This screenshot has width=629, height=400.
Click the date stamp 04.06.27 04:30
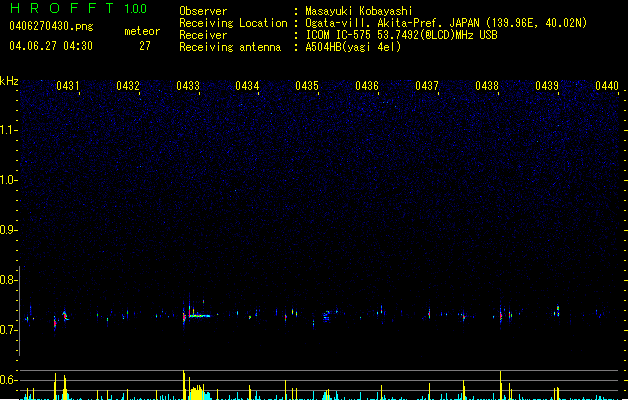(51, 46)
